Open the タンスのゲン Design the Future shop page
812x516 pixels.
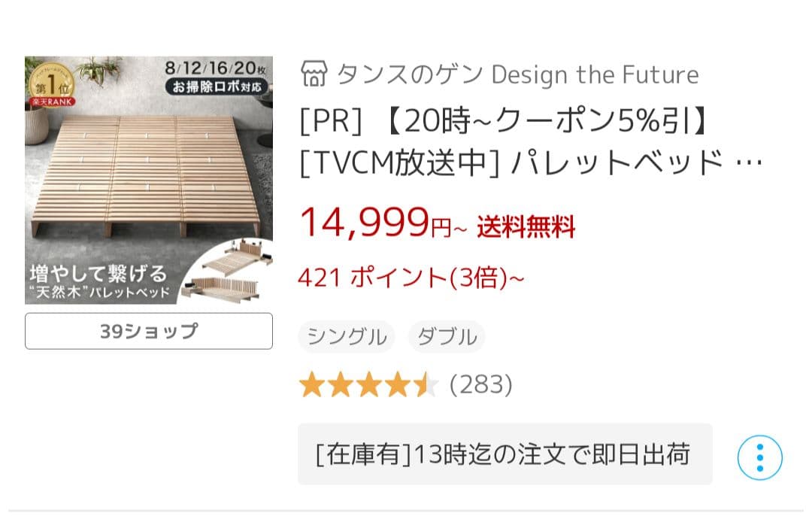click(x=519, y=73)
